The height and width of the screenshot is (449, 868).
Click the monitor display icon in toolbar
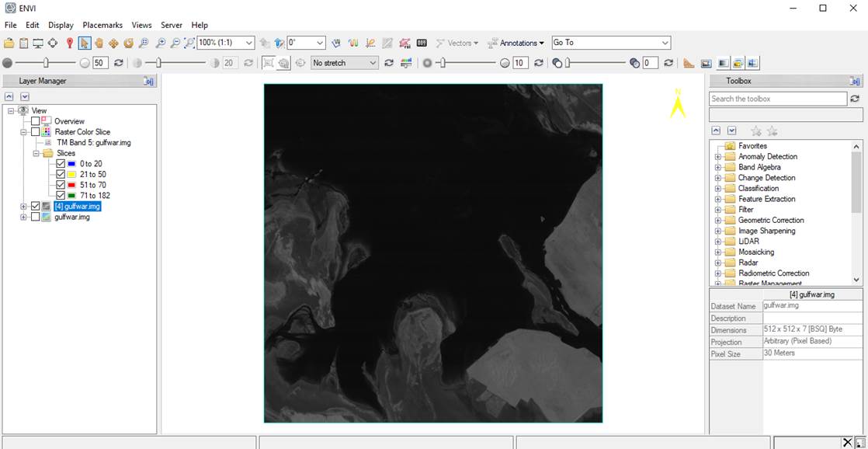tap(37, 43)
